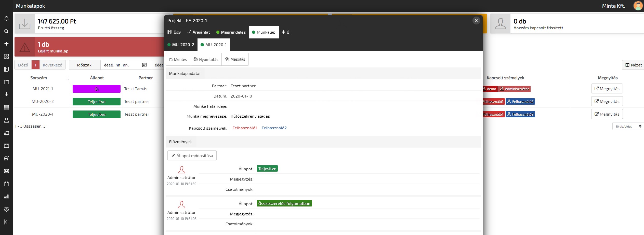Sort table by Sorszám column arrows
Viewport: 644px width, 235px height.
pos(67,78)
